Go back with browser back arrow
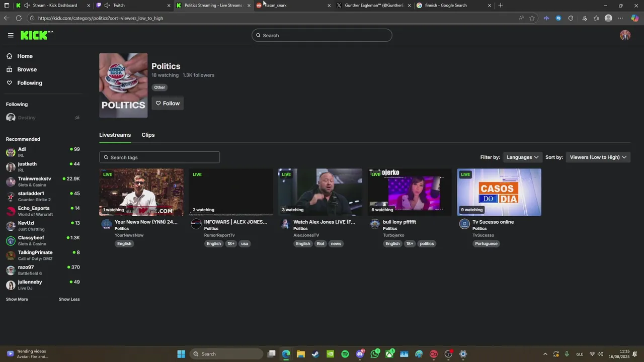This screenshot has height=362, width=644. pos(7,18)
